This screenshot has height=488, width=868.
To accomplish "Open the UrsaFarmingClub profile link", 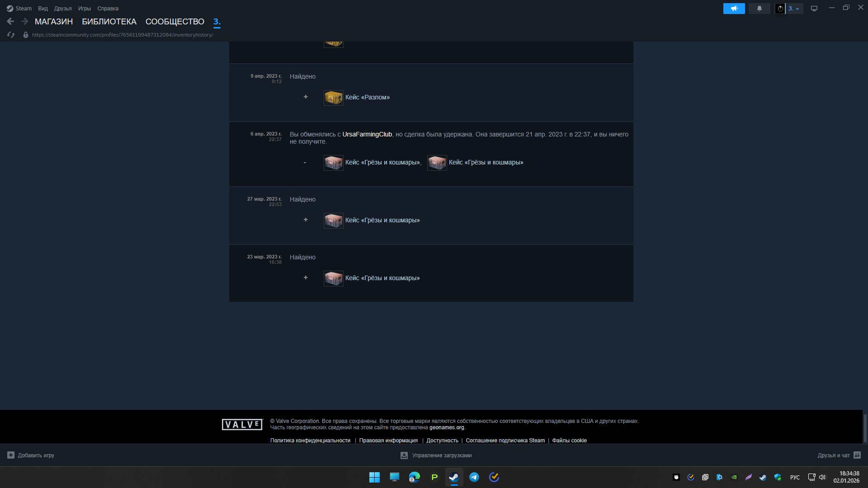I will tap(367, 134).
